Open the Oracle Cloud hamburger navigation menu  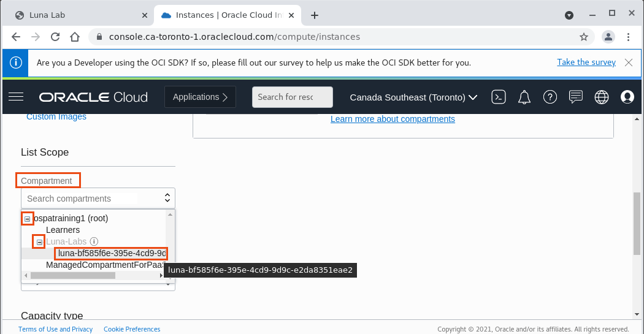click(x=16, y=97)
